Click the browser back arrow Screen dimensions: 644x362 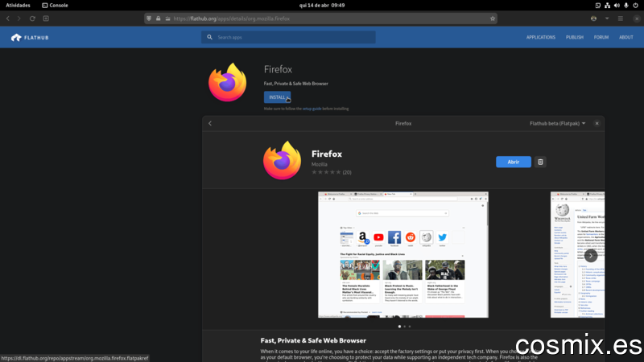(x=8, y=19)
